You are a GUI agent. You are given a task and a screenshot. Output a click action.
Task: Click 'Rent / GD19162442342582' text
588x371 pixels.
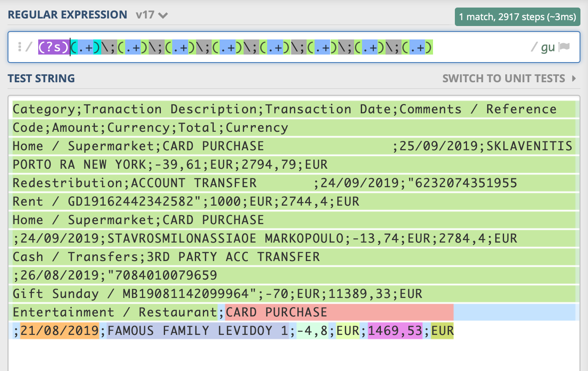tap(103, 201)
